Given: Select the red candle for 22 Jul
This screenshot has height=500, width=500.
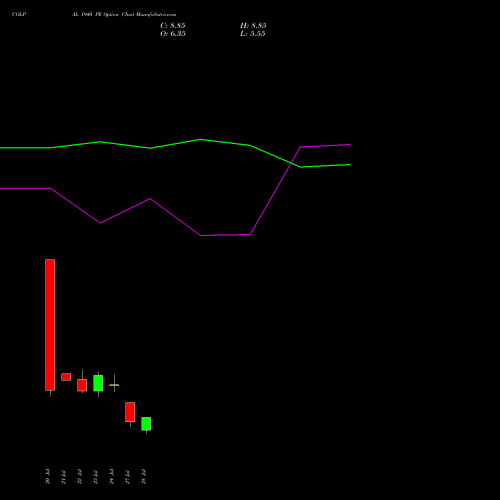Looking at the screenshot, I should (82, 385).
